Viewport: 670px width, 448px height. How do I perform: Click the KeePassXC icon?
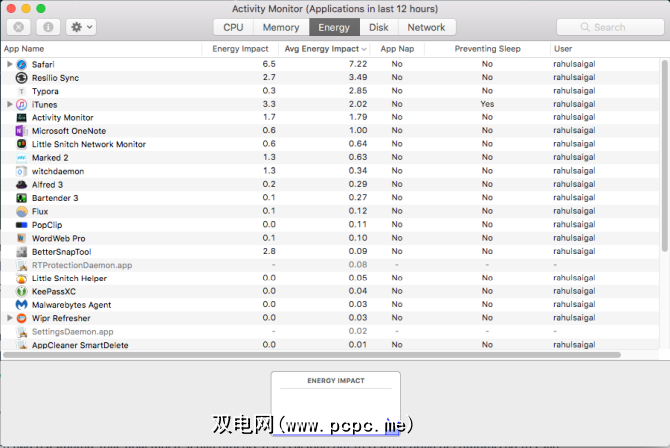click(x=21, y=292)
